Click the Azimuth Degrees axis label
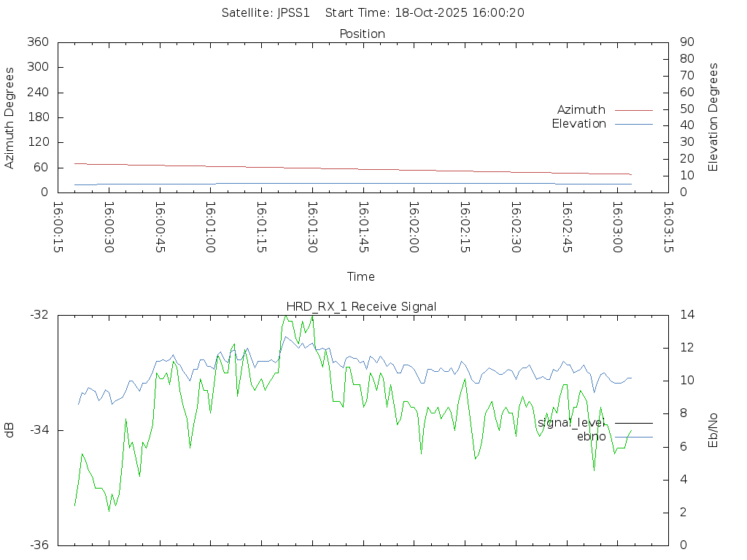Image resolution: width=747 pixels, height=560 pixels. pos(9,118)
